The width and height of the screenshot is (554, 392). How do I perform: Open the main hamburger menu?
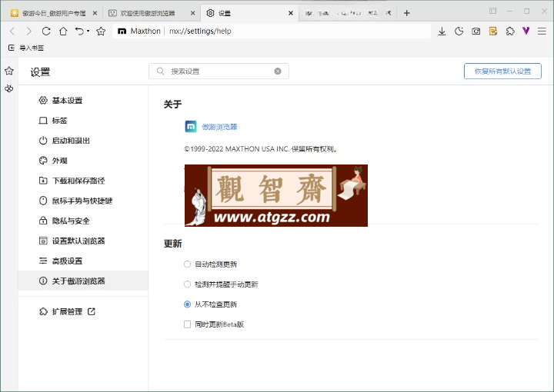tap(542, 32)
